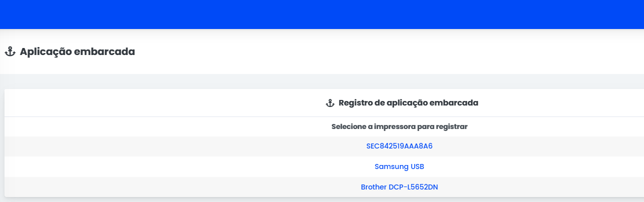Click the "Selecione a impressora para registrar" prompt
The width and height of the screenshot is (644, 202).
coord(399,126)
